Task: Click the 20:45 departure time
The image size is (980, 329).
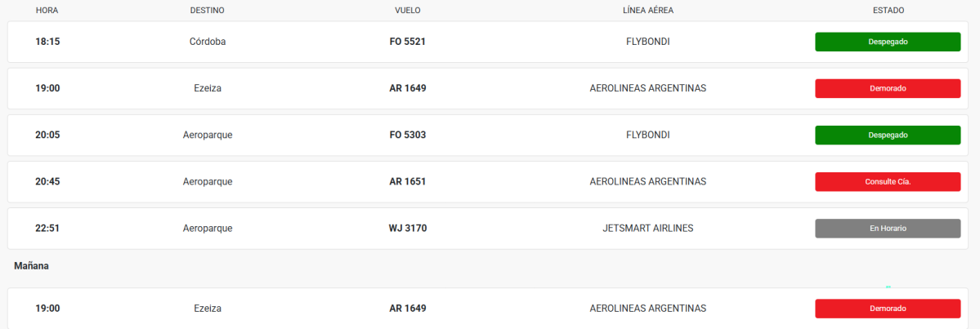Action: tap(47, 181)
